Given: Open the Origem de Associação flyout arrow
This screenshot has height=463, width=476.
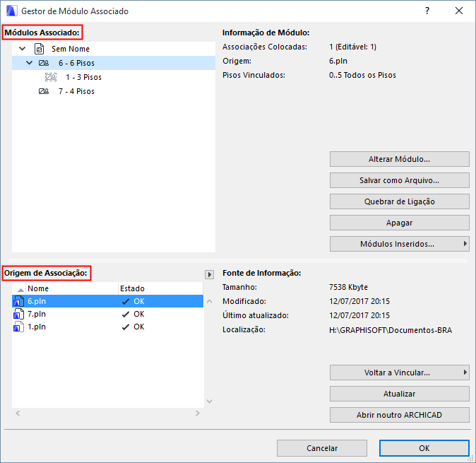Looking at the screenshot, I should point(209,275).
